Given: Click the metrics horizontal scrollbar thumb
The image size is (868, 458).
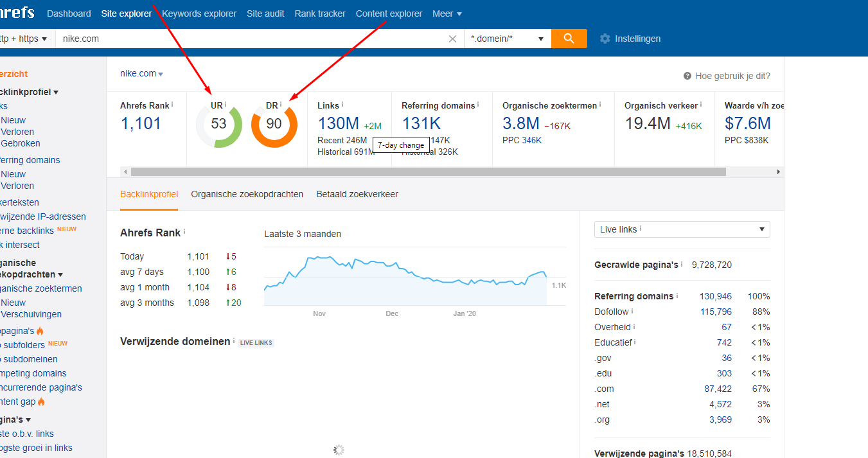Looking at the screenshot, I should (428, 172).
